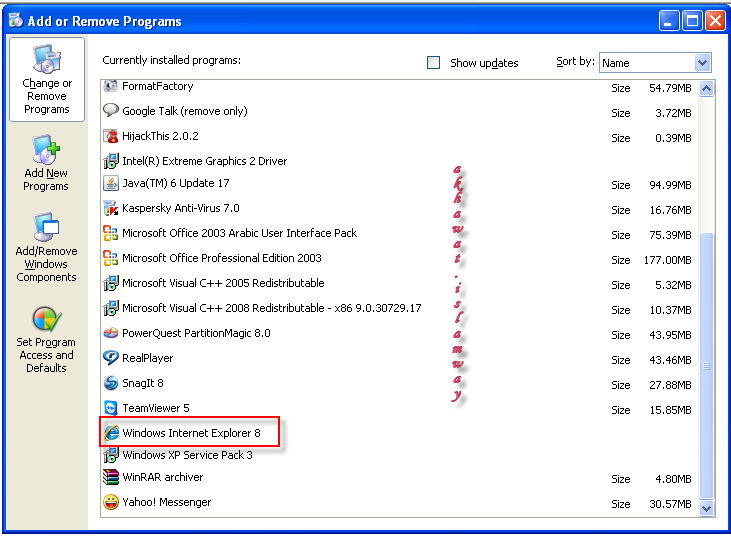Click the 43.95MB size value
This screenshot has height=537, width=731.
pyautogui.click(x=670, y=335)
